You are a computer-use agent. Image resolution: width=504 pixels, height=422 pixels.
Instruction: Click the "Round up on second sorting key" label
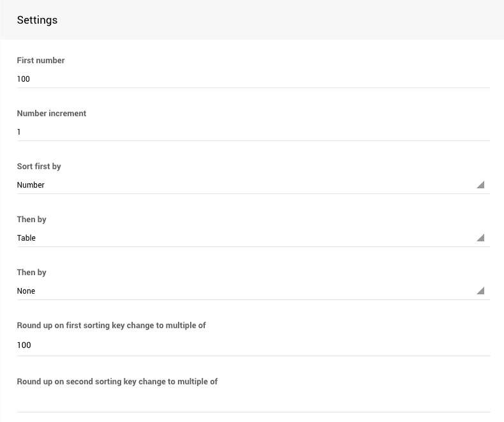117,382
